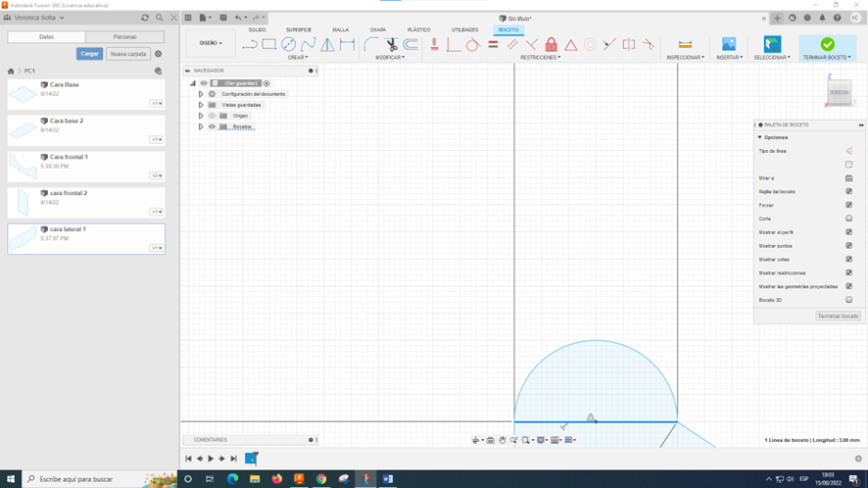This screenshot has width=868, height=488.
Task: Enable the Corte checkbox
Action: coord(848,219)
